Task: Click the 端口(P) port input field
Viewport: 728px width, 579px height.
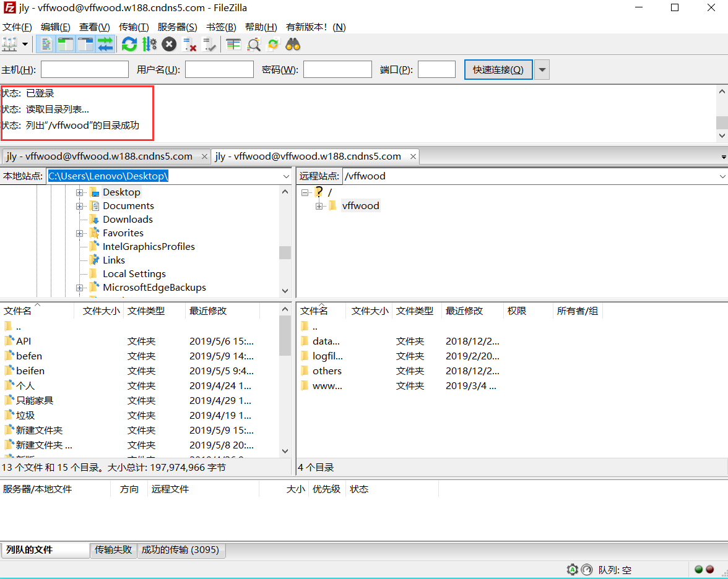Action: tap(436, 69)
